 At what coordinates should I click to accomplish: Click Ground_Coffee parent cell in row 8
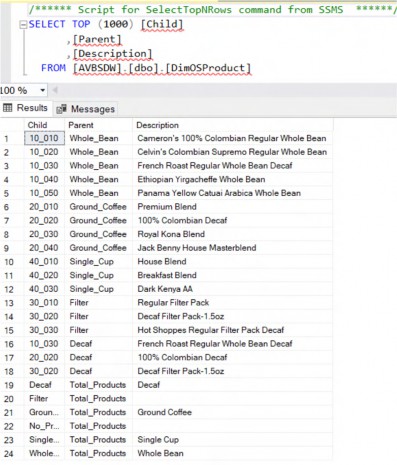(x=98, y=234)
